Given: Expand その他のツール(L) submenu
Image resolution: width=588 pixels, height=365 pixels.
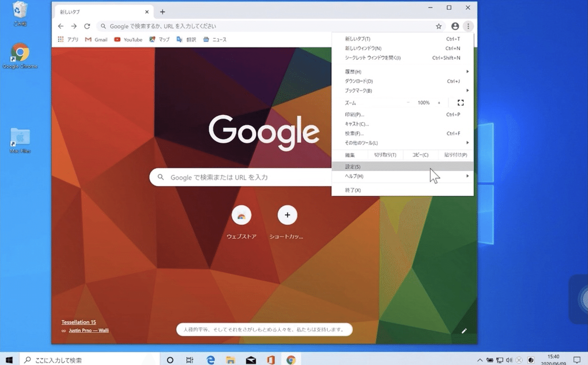Looking at the screenshot, I should (x=402, y=143).
